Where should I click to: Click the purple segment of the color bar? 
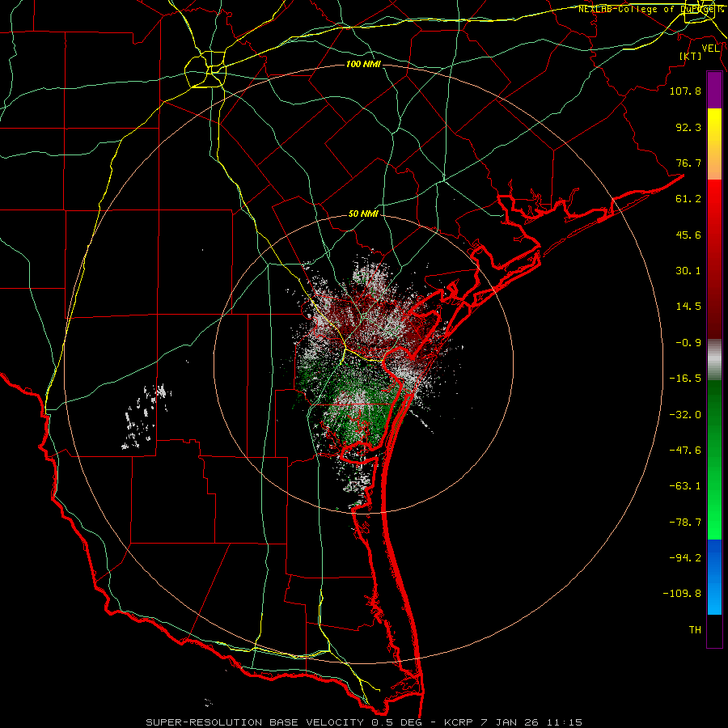[714, 90]
